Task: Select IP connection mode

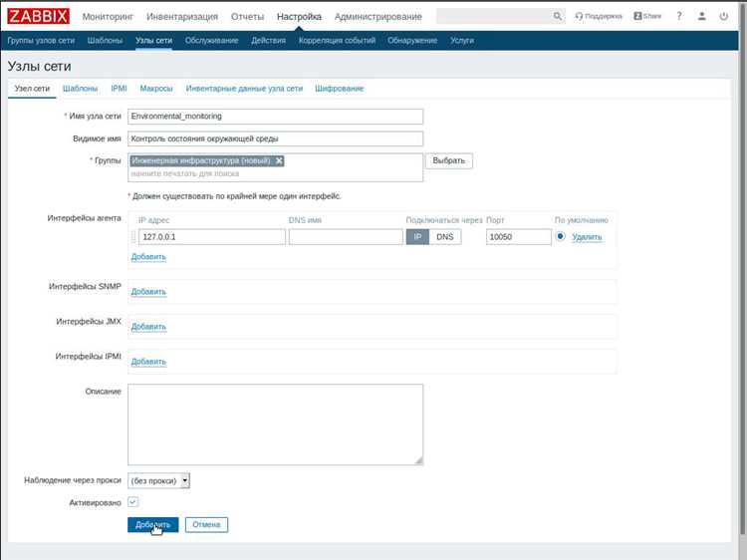Action: pyautogui.click(x=417, y=237)
